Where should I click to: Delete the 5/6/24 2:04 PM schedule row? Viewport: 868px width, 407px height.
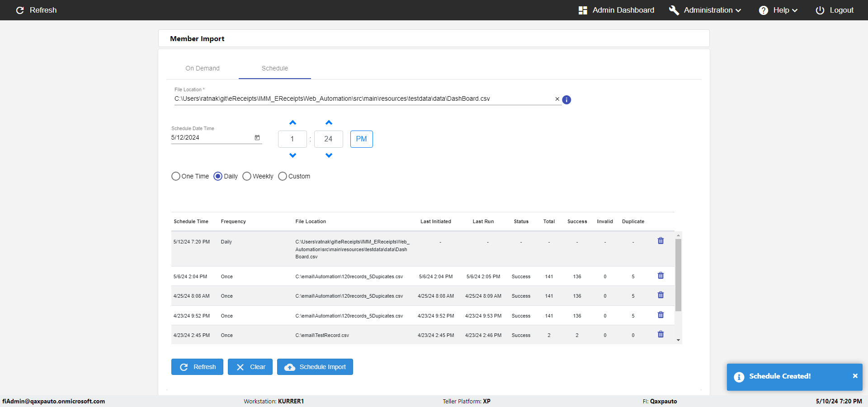pyautogui.click(x=660, y=276)
